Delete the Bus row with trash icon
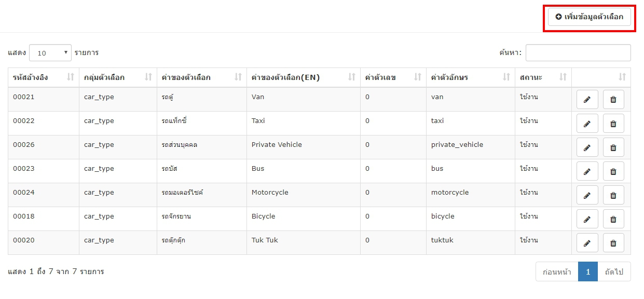 [x=613, y=171]
